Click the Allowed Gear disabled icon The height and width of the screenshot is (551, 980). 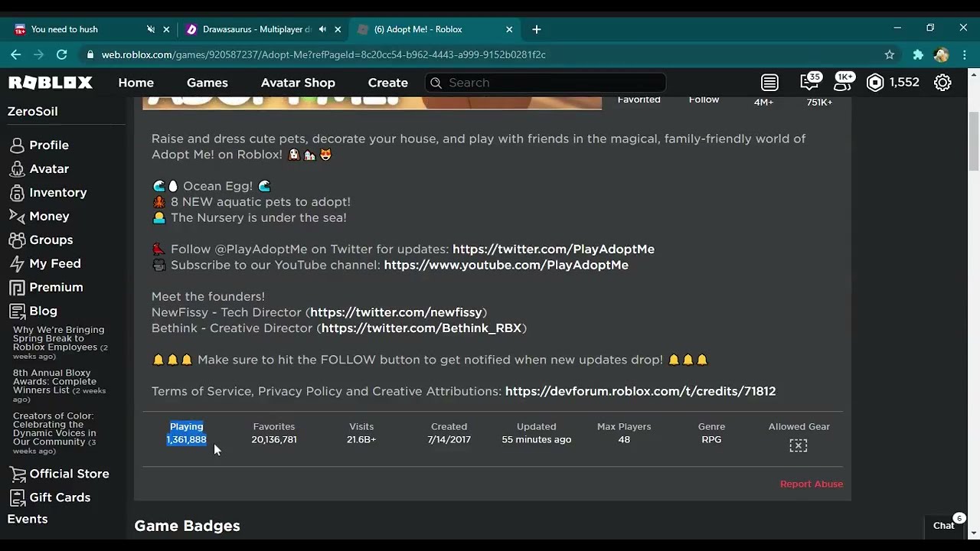coord(799,445)
